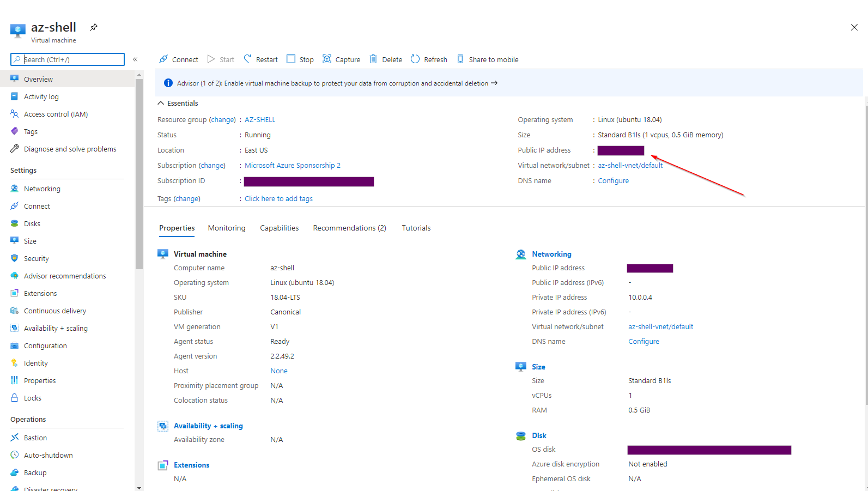Switch to the Monitoring tab
The width and height of the screenshot is (868, 491).
tap(227, 228)
